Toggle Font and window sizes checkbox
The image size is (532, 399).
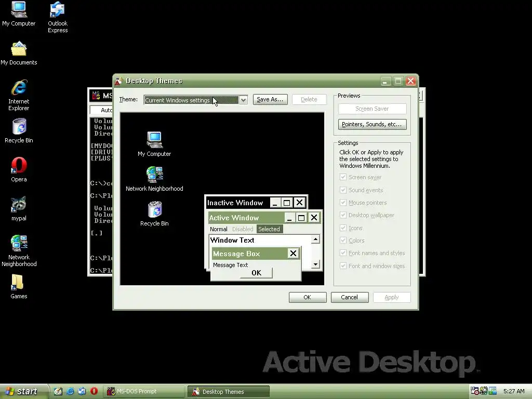(343, 266)
